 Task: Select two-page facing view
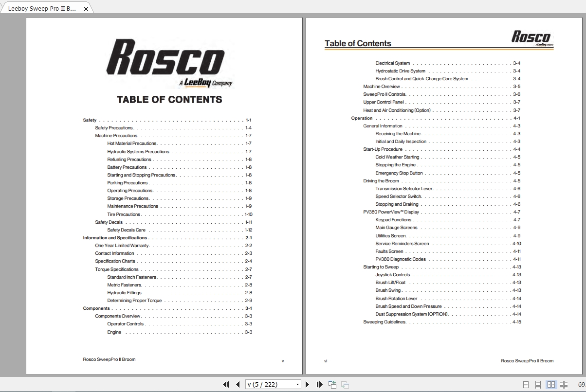click(551, 384)
